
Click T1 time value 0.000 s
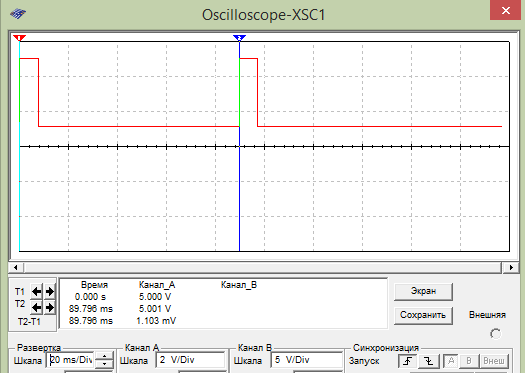coord(90,297)
